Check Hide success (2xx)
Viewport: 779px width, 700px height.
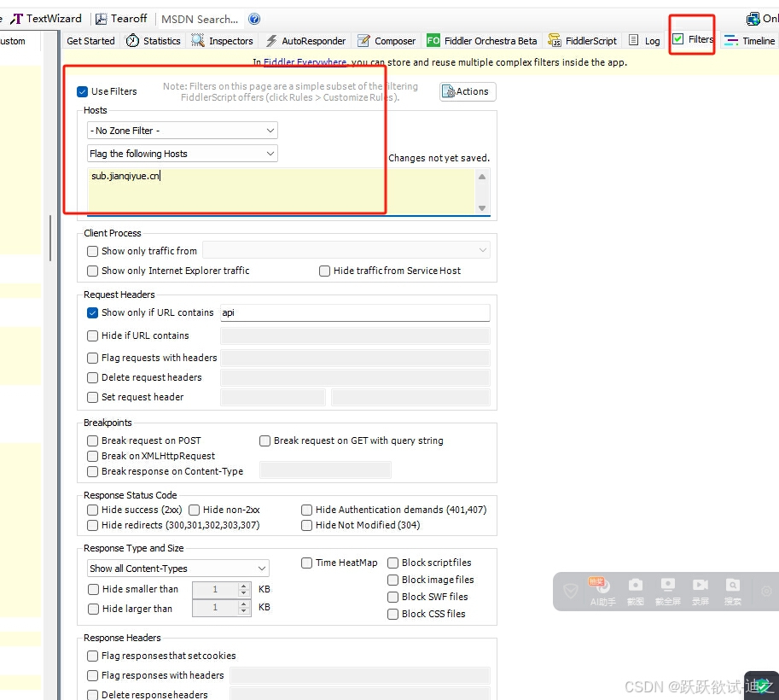92,510
